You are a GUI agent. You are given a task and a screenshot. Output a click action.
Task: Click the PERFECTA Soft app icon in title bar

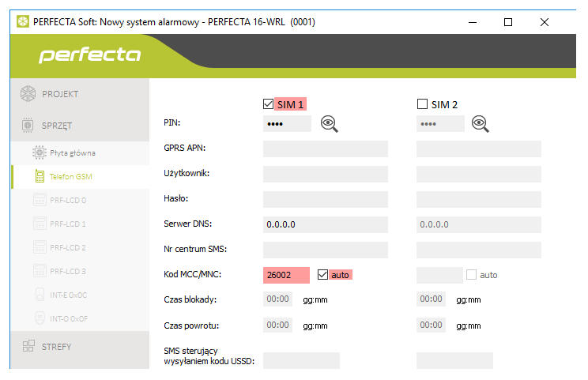23,22
